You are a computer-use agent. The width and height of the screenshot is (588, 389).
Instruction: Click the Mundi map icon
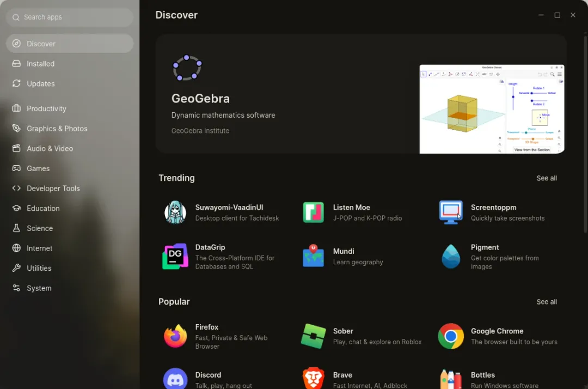pyautogui.click(x=313, y=256)
